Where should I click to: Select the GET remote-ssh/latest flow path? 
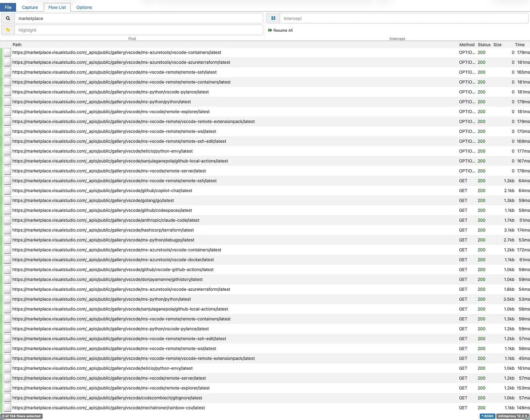click(x=114, y=181)
